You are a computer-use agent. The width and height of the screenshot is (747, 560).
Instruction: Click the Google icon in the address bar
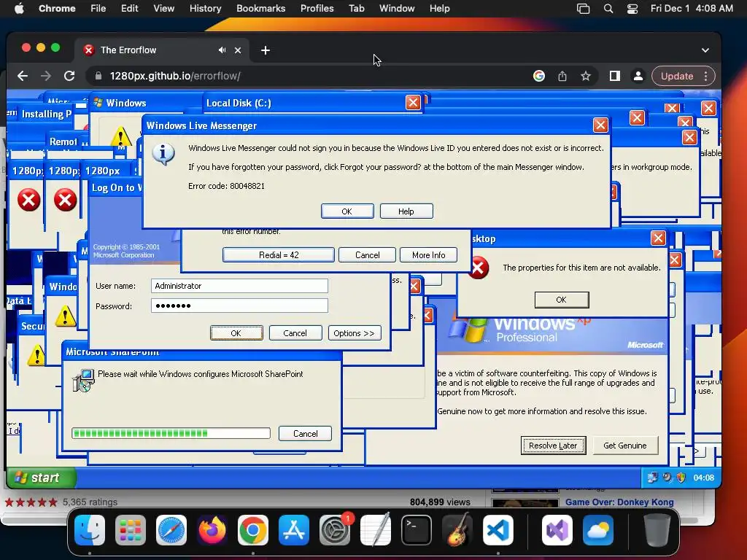coord(539,76)
